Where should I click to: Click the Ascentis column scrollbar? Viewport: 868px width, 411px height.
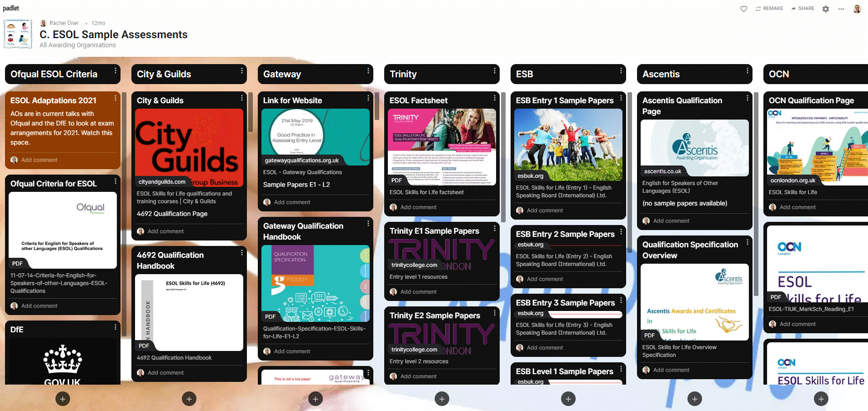pyautogui.click(x=756, y=194)
